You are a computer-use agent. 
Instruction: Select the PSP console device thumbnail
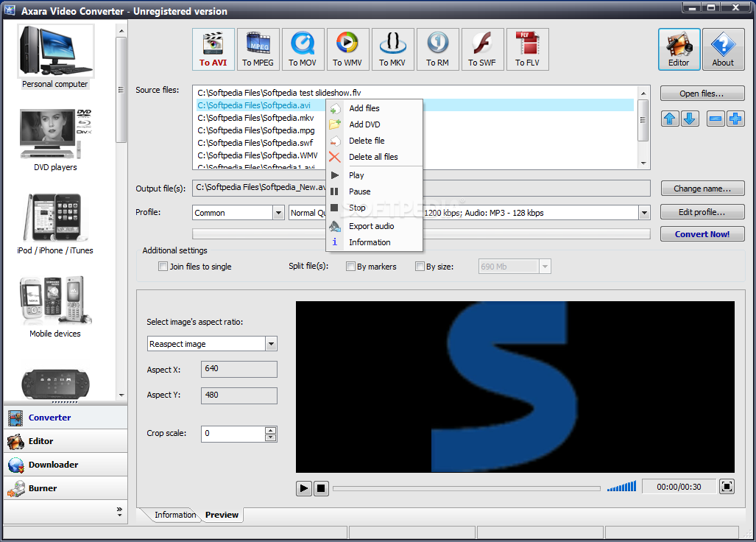tap(55, 385)
